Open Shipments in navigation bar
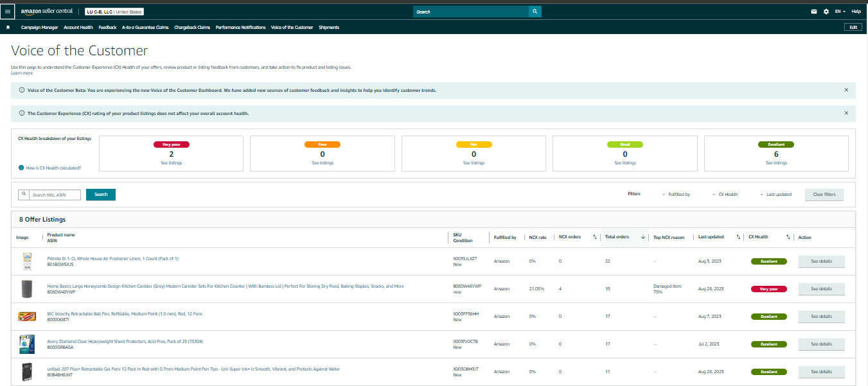The width and height of the screenshot is (868, 386). 329,28
